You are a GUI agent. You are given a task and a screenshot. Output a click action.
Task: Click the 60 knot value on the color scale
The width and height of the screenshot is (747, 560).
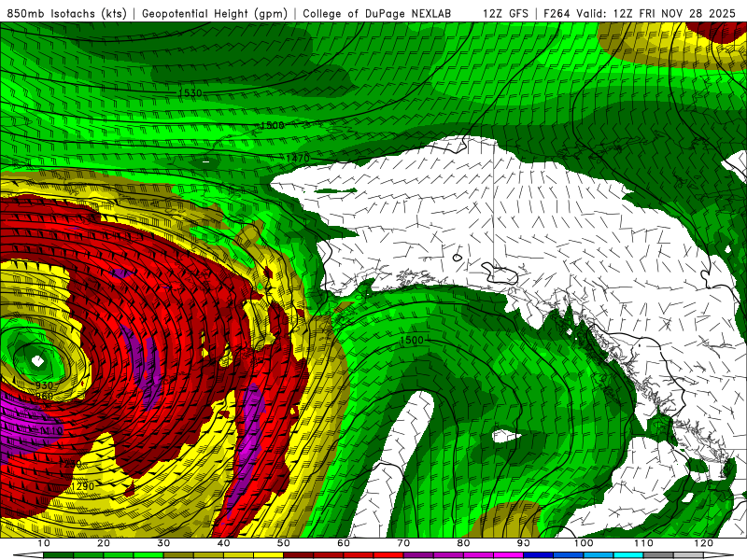tap(344, 543)
